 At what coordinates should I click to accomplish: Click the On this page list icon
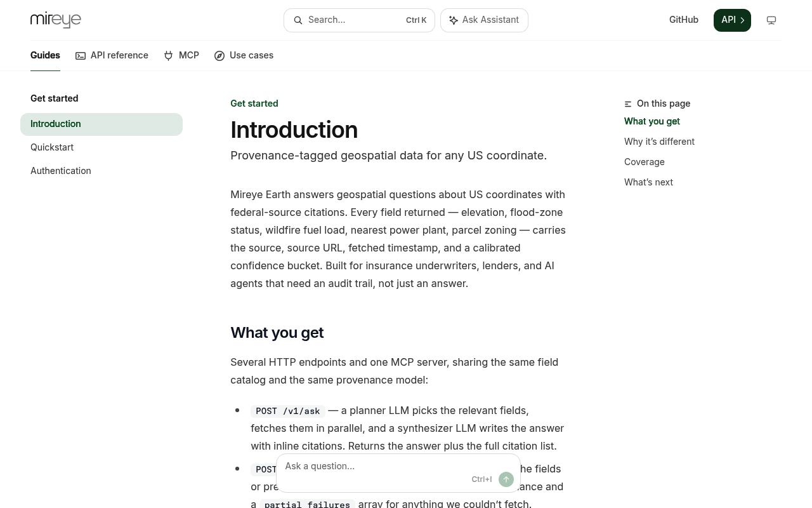tap(628, 104)
